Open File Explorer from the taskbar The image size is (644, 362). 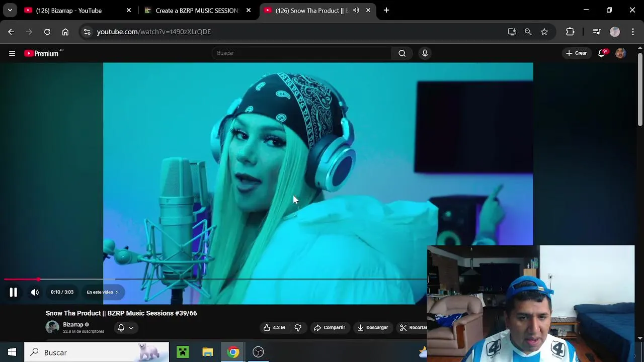[208, 352]
